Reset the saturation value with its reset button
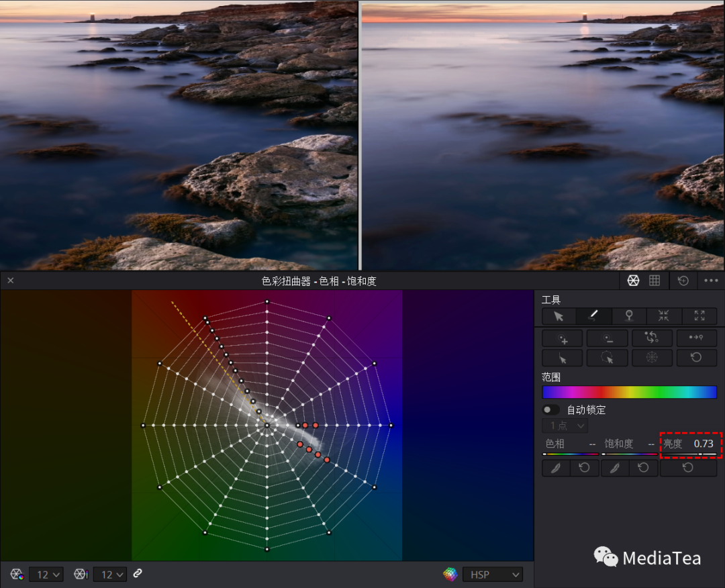The height and width of the screenshot is (588, 725). [644, 469]
